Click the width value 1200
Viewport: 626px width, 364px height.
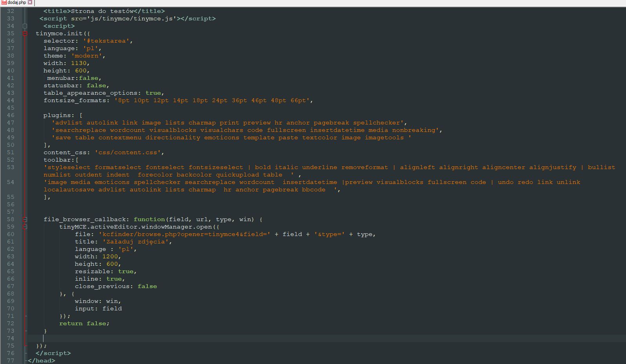(x=110, y=257)
